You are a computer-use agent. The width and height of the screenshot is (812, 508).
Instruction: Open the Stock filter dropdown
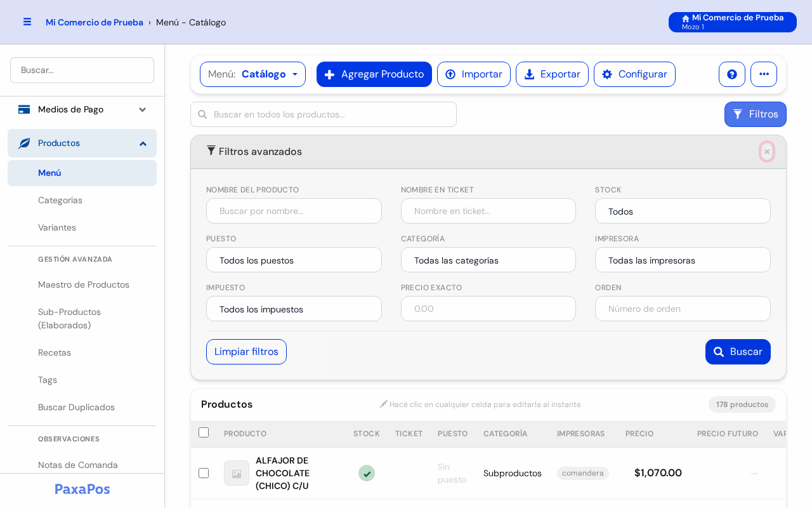coord(683,211)
